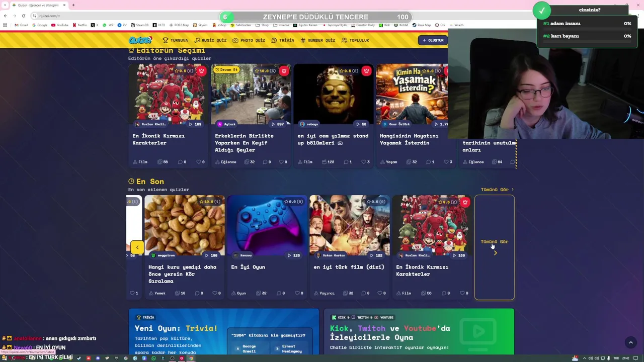
Task: Click the 'karı bayanı' poll option
Action: click(x=587, y=36)
